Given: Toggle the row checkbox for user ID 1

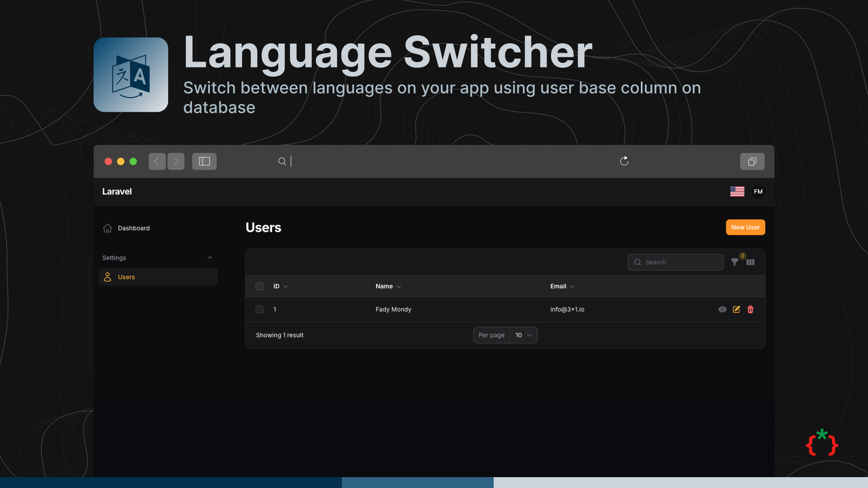Looking at the screenshot, I should [259, 309].
